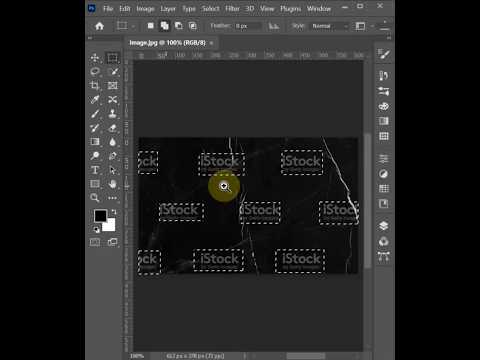480x360 pixels.
Task: Open the Styles circle panel icon
Action: [x=384, y=174]
